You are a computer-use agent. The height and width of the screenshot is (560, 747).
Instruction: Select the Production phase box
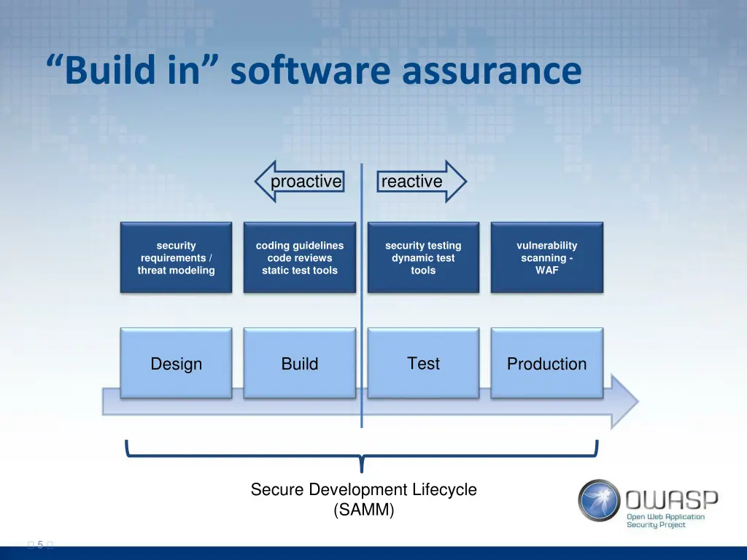tap(547, 363)
